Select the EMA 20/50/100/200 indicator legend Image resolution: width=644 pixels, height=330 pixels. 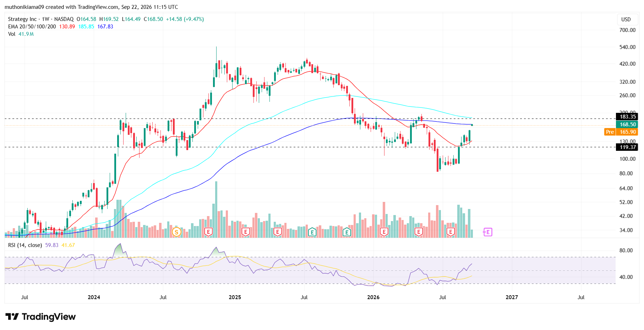(x=32, y=27)
